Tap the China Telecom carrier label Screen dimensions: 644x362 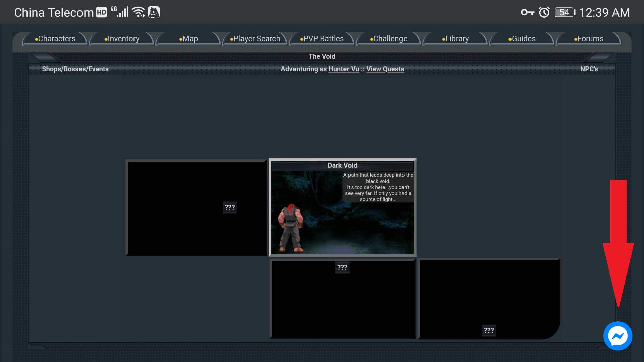click(x=54, y=12)
